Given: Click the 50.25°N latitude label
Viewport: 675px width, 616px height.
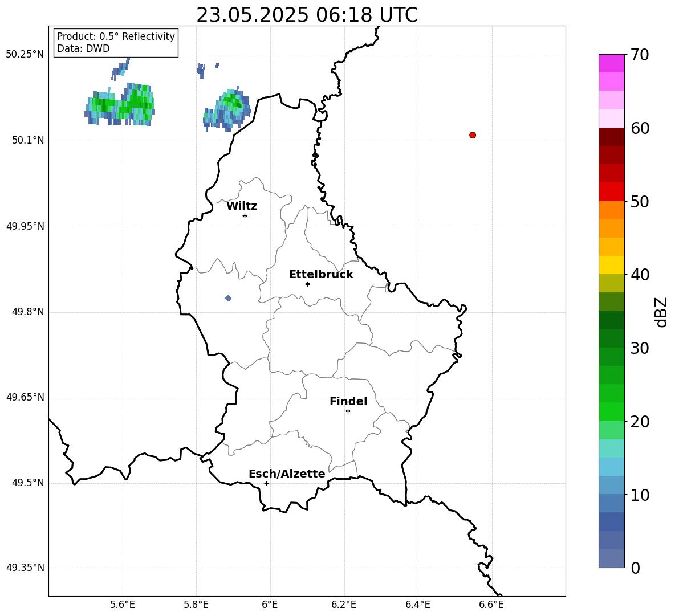Looking at the screenshot, I should (25, 55).
